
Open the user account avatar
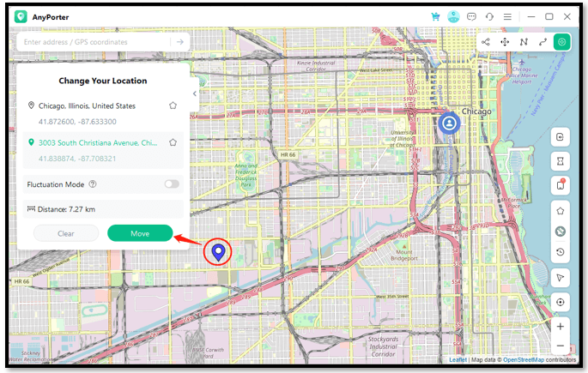click(453, 17)
